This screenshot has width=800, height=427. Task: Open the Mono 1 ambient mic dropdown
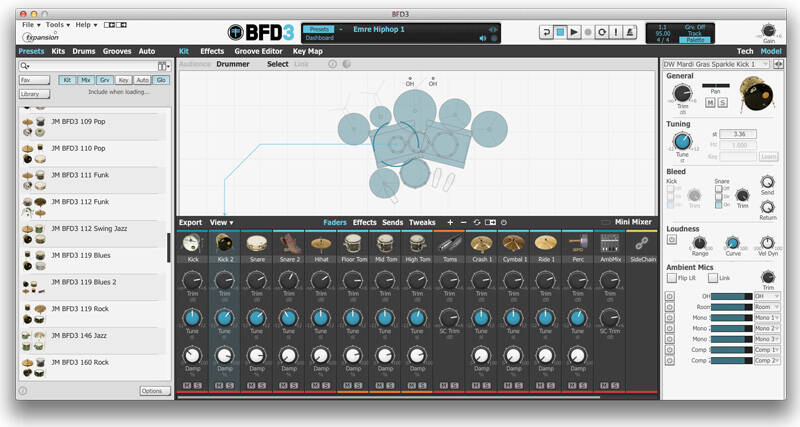[767, 318]
